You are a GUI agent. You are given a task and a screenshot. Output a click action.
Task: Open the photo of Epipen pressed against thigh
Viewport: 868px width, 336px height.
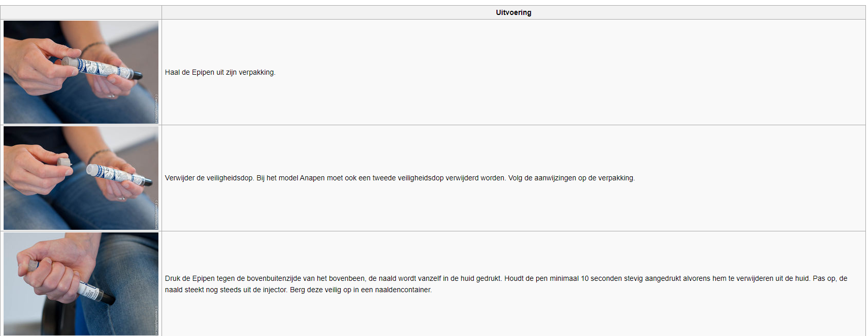pyautogui.click(x=81, y=283)
